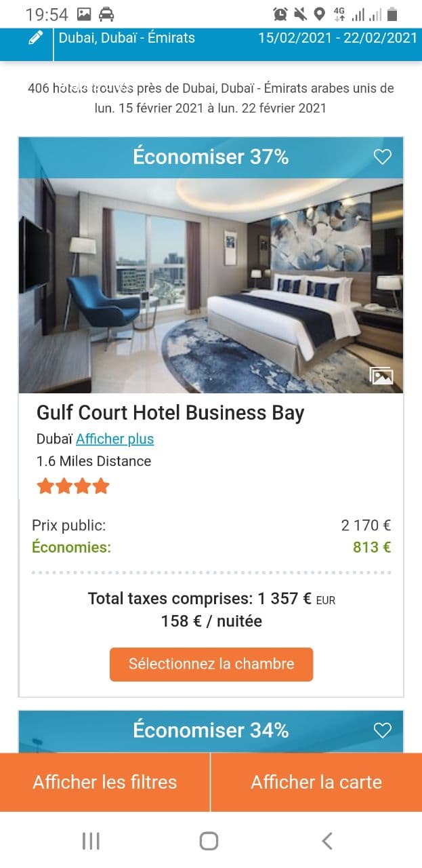Change the 15/02/2021 - 22/02/2021 dates

[337, 38]
